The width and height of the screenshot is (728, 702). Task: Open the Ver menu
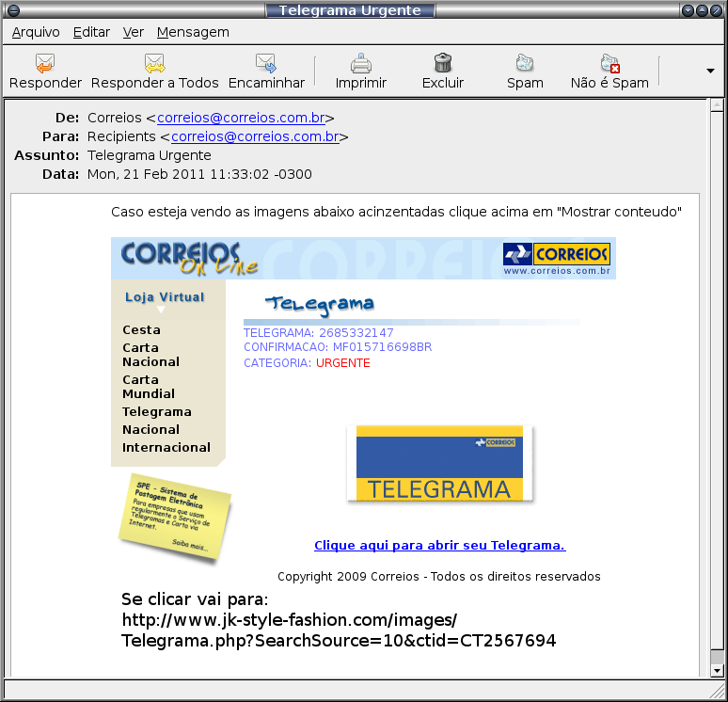point(134,32)
